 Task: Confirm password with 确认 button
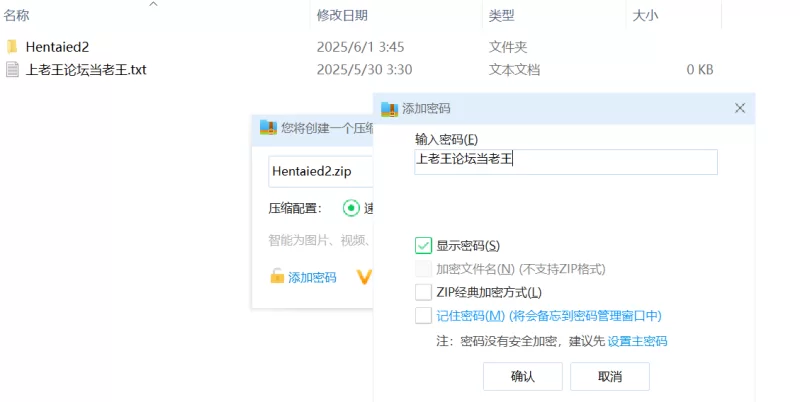coord(523,376)
